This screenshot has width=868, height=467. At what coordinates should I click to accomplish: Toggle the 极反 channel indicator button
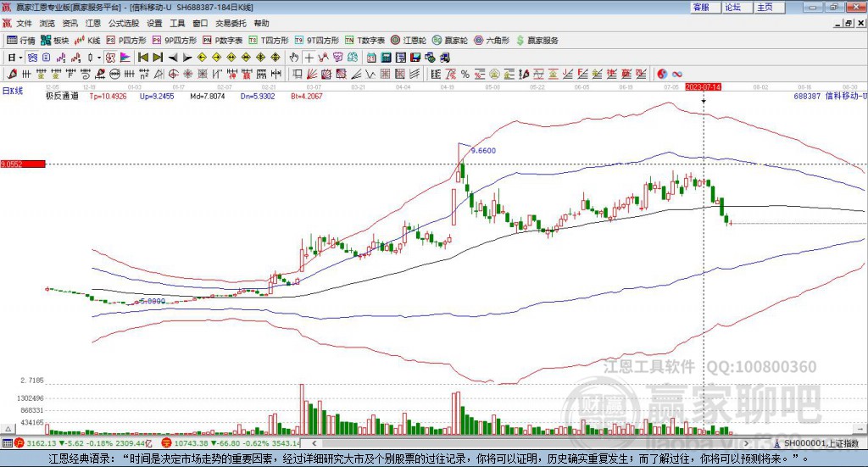click(111, 58)
